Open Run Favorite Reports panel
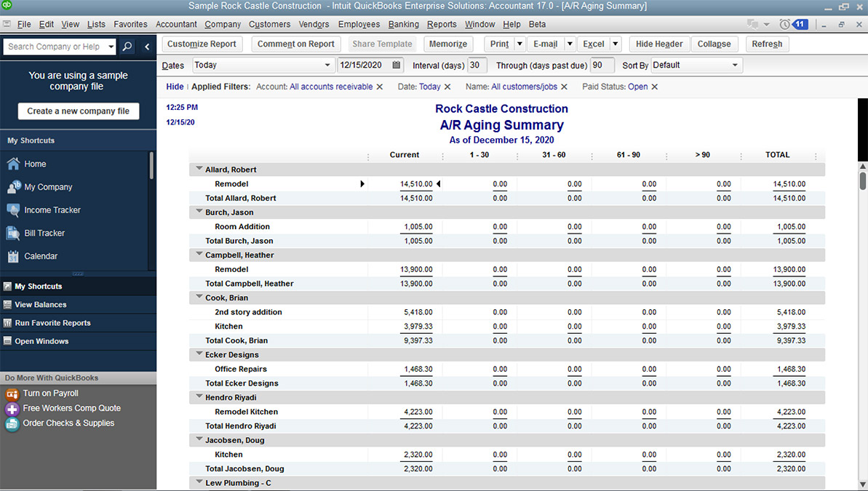 (78, 323)
